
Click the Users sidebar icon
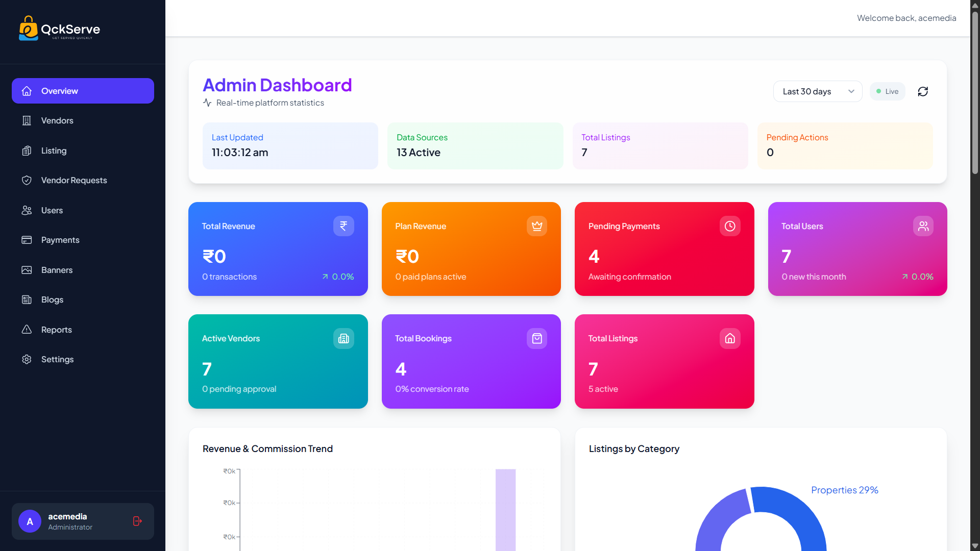click(x=27, y=210)
